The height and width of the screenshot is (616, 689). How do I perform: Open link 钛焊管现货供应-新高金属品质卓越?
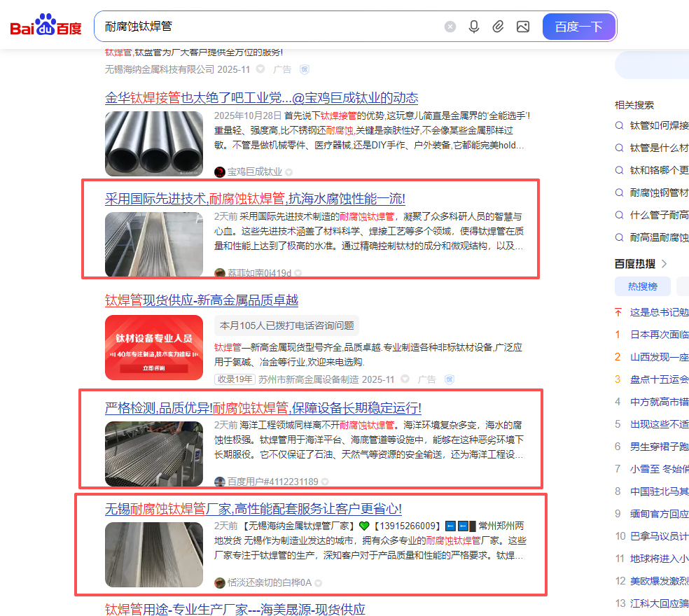point(202,300)
